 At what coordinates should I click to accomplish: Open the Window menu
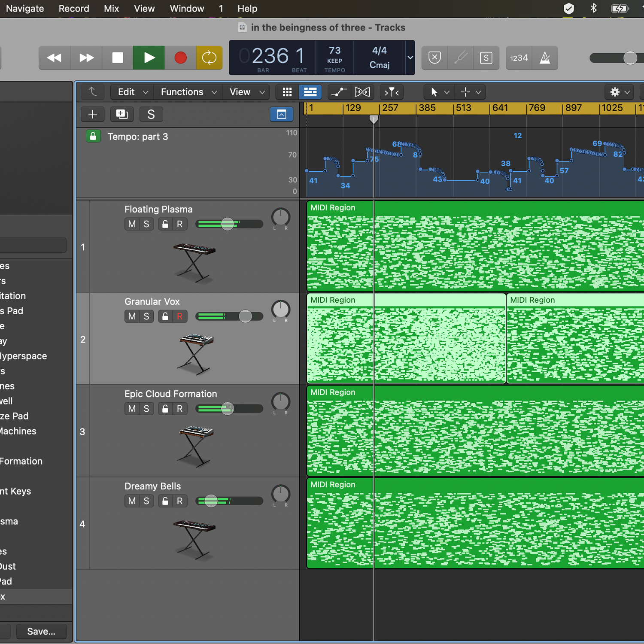click(x=187, y=9)
